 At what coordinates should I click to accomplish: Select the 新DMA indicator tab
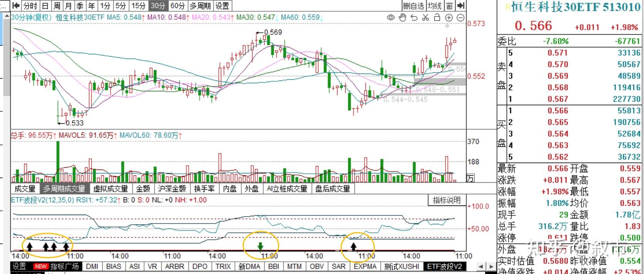[x=249, y=266]
